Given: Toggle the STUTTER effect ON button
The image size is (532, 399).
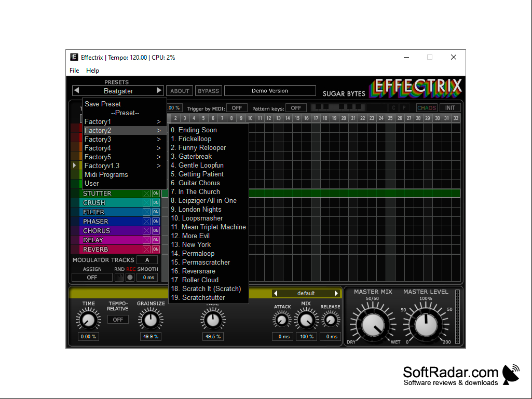Looking at the screenshot, I should (x=156, y=194).
